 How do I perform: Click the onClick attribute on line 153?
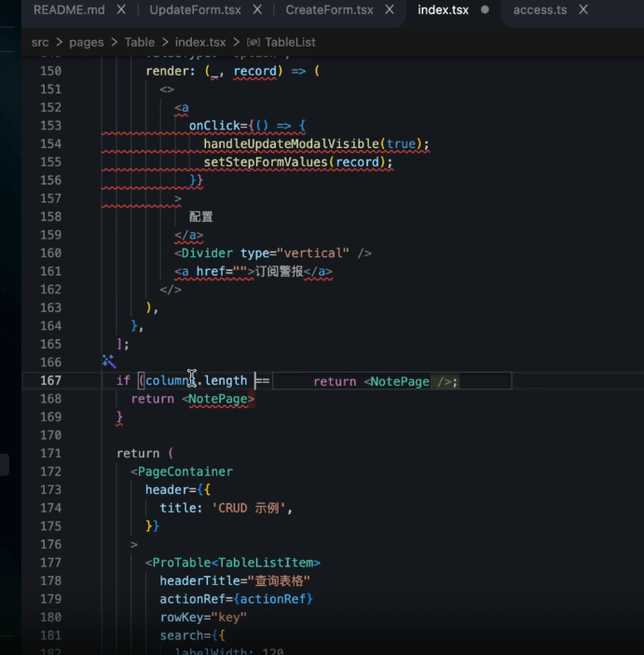click(x=214, y=126)
